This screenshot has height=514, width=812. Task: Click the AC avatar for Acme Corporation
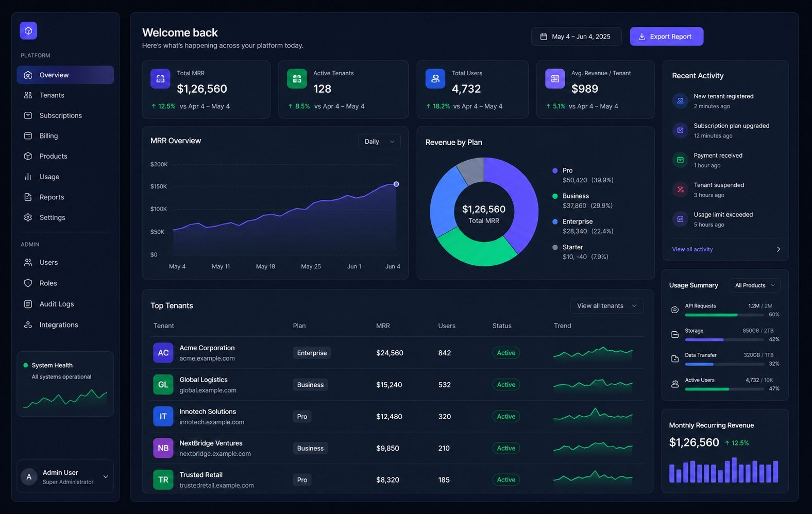click(x=163, y=353)
